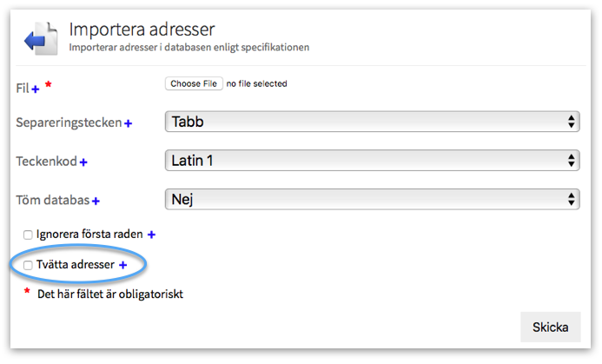Enable the Ignorera första raden checkbox
This screenshot has width=602, height=364.
click(x=28, y=235)
